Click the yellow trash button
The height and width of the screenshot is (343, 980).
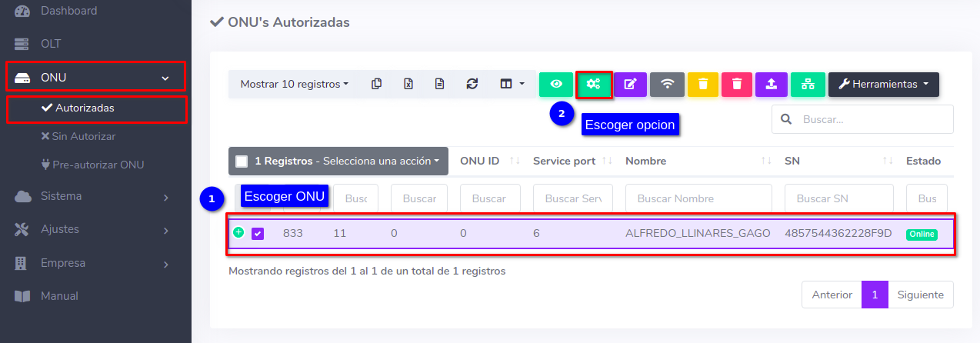[x=702, y=84]
